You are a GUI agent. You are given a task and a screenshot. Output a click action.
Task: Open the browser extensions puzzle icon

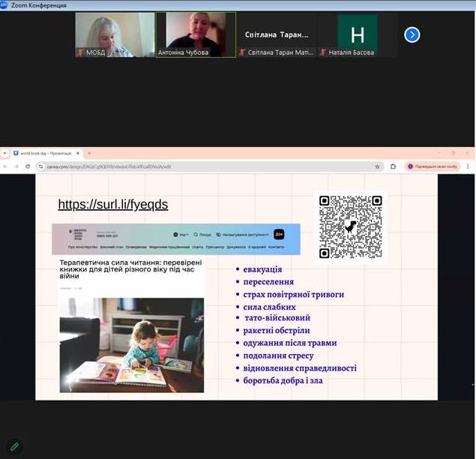click(x=393, y=166)
